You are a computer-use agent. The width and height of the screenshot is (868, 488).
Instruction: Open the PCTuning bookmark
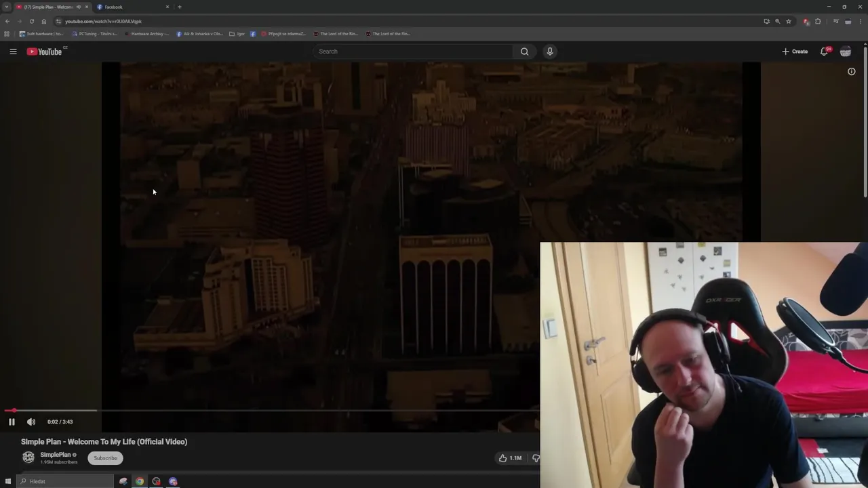click(95, 34)
